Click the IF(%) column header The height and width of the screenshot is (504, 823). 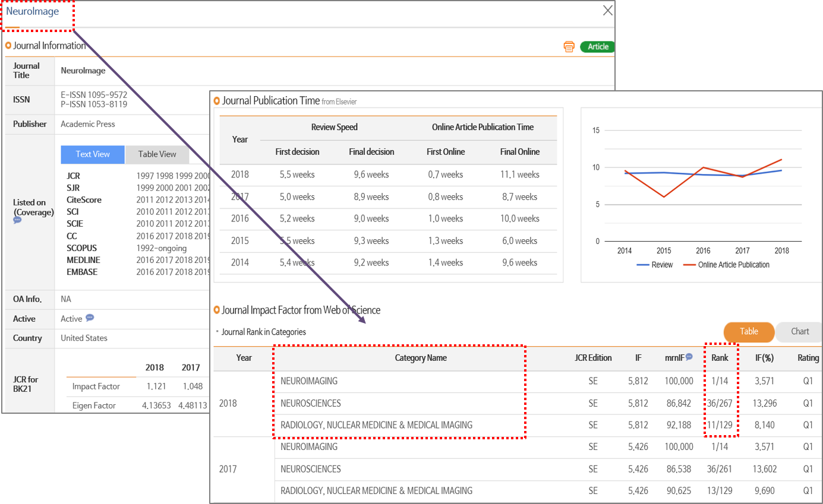[764, 358]
